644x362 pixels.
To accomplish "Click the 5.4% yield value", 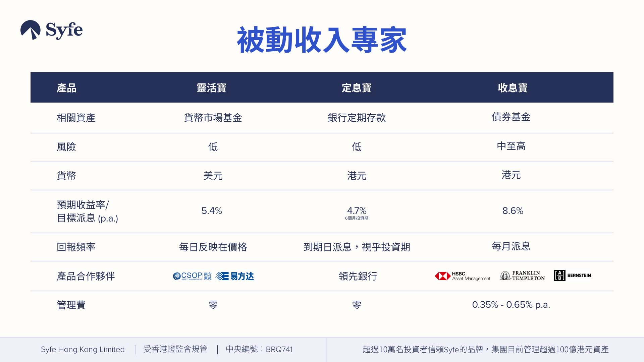I will click(x=212, y=211).
